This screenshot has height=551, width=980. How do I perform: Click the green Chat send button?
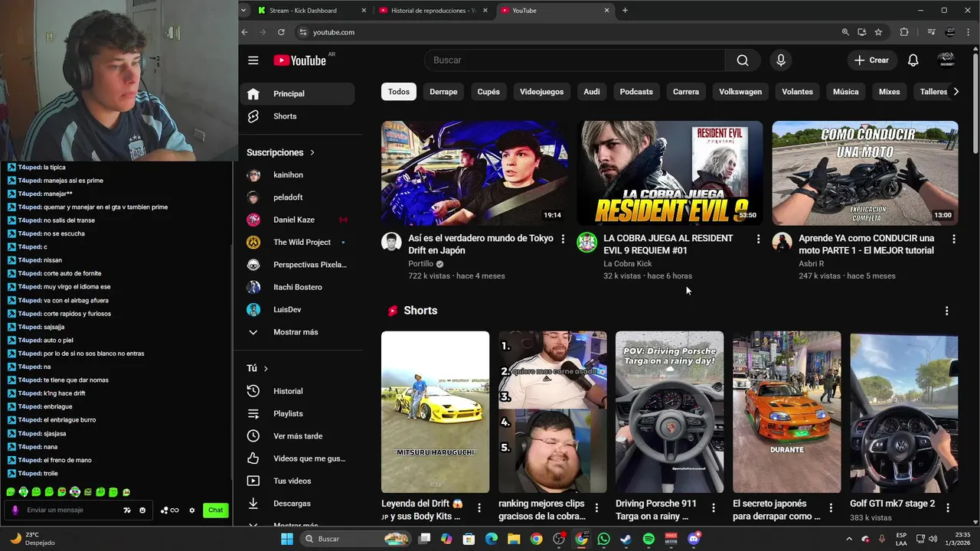click(x=216, y=510)
